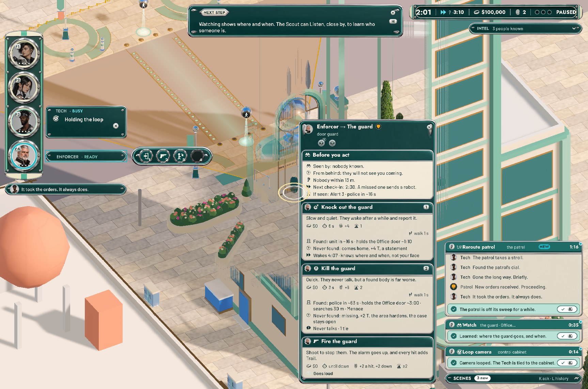588x389 pixels.
Task: Collapse the SCENES panel chevron
Action: (x=576, y=378)
